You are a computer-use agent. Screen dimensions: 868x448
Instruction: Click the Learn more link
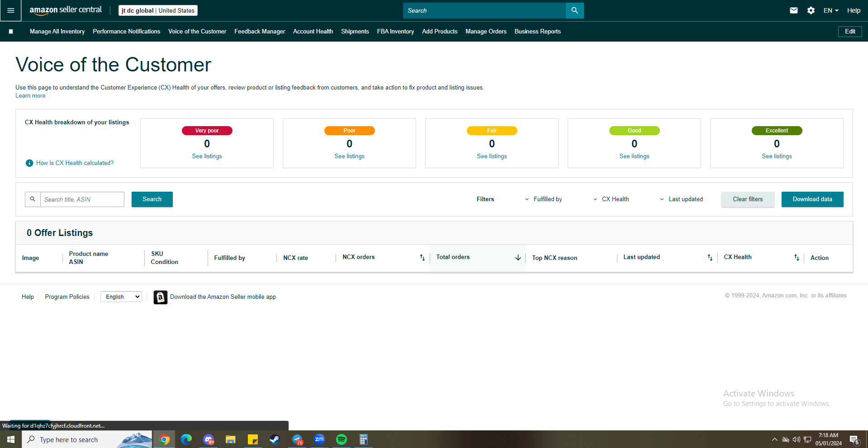pos(30,96)
